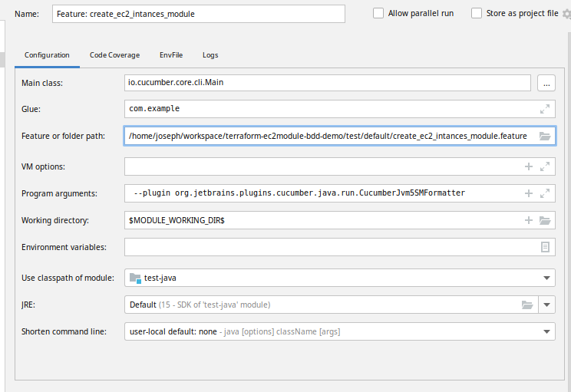
Task: Switch to the Logs tab
Action: [210, 55]
